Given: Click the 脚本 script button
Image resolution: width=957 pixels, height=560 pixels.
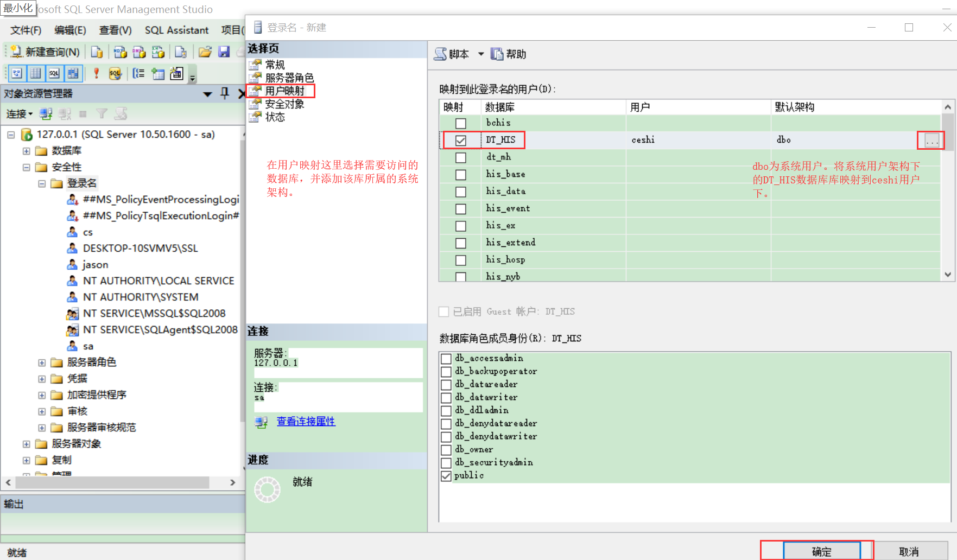Looking at the screenshot, I should (x=452, y=54).
